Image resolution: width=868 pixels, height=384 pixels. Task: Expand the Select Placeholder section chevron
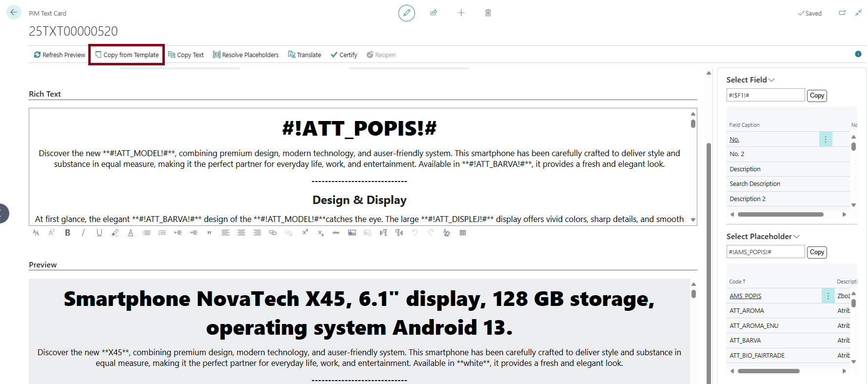pos(796,237)
